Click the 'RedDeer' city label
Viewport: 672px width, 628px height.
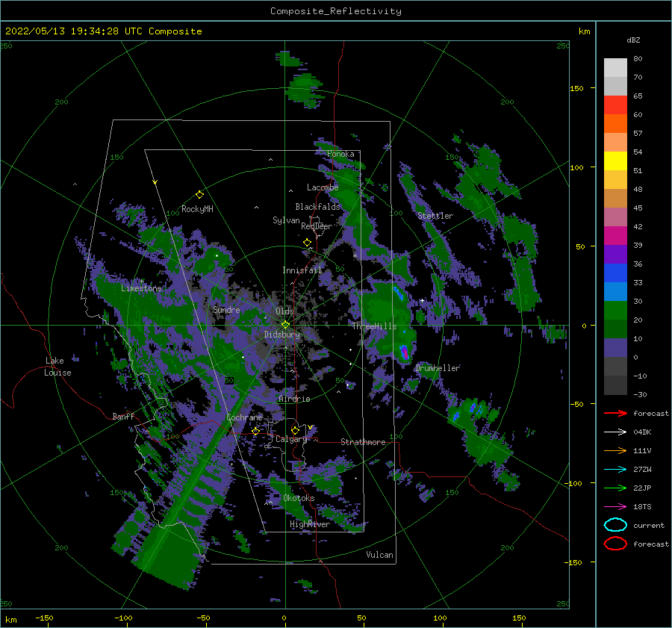(317, 226)
